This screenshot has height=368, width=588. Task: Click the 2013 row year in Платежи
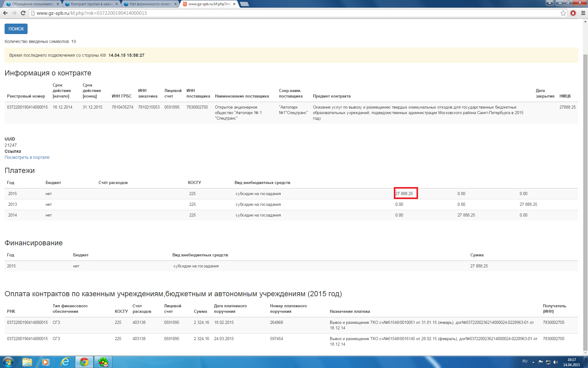click(x=13, y=204)
